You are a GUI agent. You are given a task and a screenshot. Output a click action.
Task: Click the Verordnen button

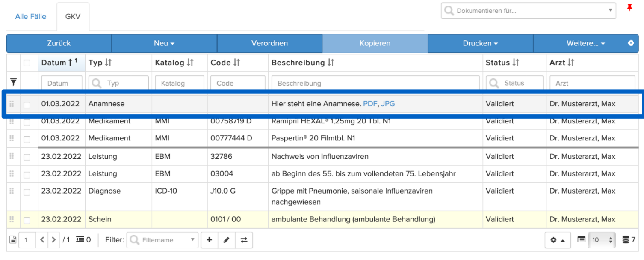(x=269, y=43)
